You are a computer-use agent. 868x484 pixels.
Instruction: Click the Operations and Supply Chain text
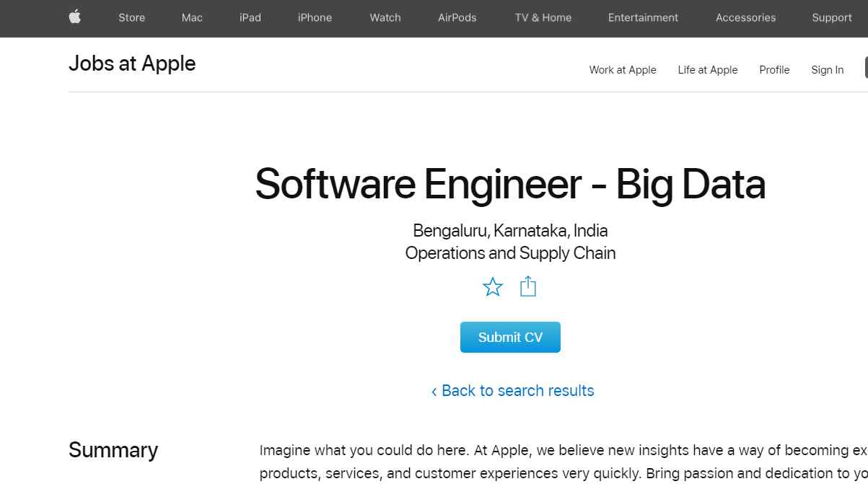510,253
